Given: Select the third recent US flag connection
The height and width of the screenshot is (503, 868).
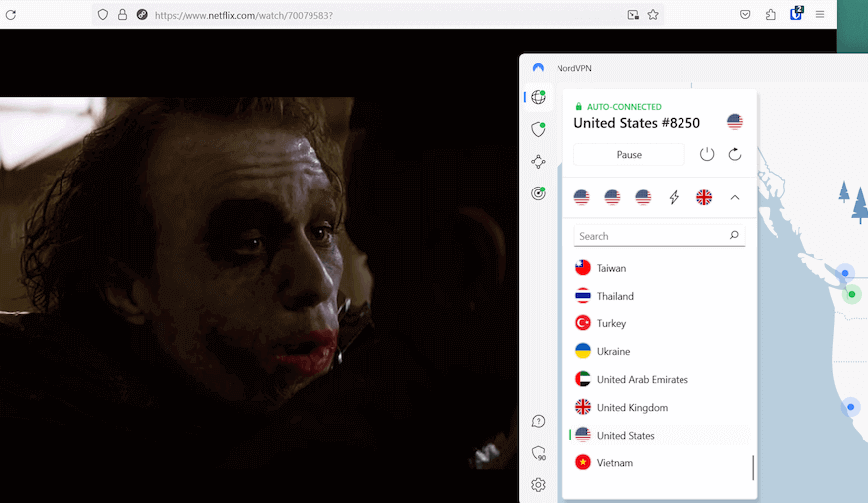Looking at the screenshot, I should point(643,197).
